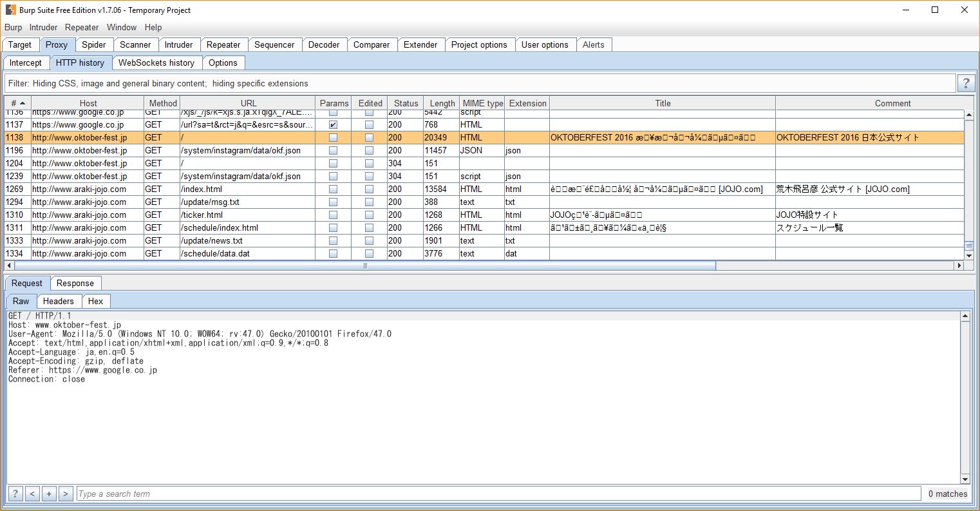
Task: Toggle Params checkbox for row 1137
Action: click(x=333, y=124)
